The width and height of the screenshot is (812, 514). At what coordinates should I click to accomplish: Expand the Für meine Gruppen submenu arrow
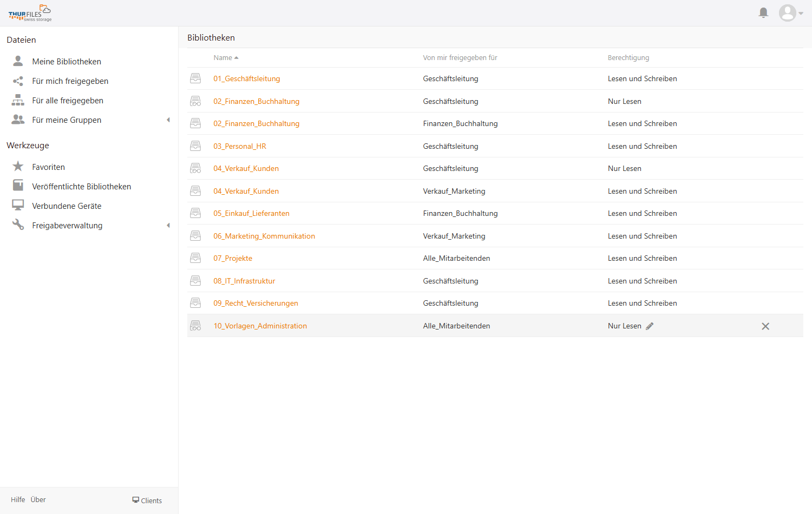click(168, 120)
